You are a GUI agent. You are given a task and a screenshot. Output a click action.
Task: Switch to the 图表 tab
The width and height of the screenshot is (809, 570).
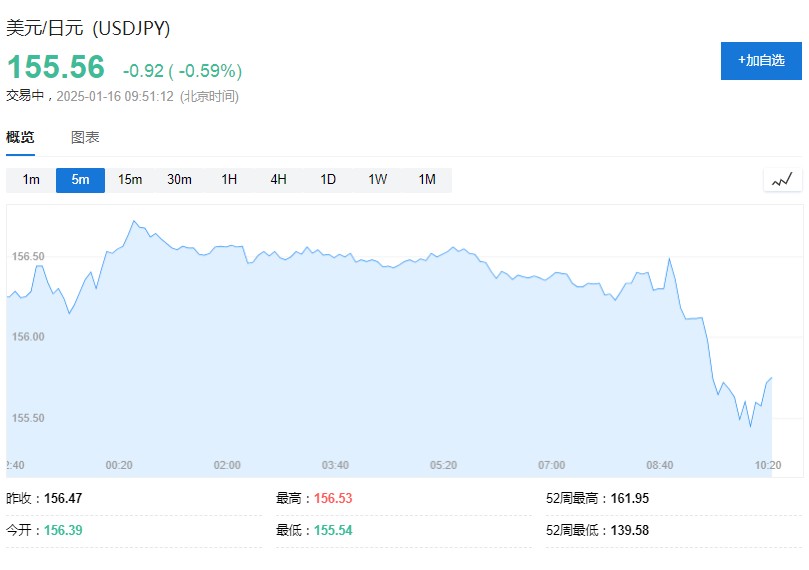tap(85, 137)
